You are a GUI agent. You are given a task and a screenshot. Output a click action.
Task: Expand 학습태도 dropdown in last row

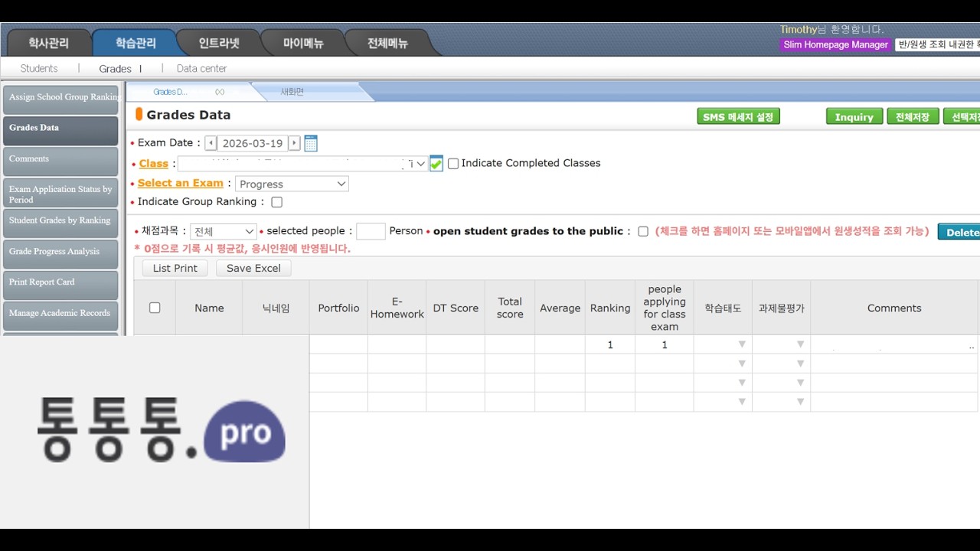click(741, 402)
